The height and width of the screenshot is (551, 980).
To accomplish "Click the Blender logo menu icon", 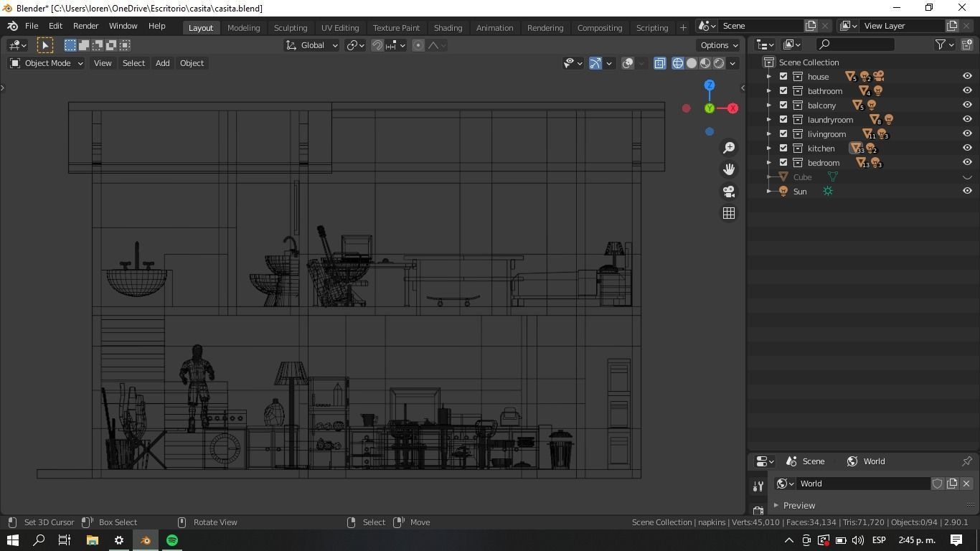I will pos(12,26).
